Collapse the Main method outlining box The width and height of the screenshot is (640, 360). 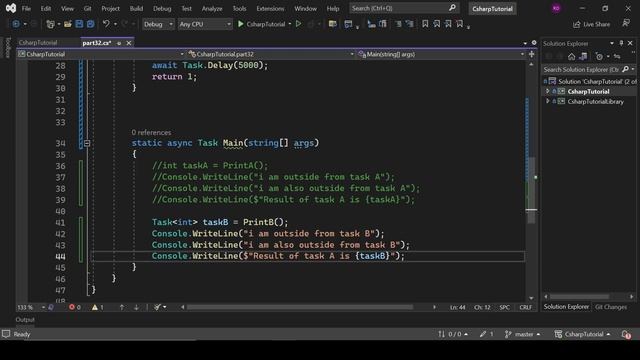87,143
